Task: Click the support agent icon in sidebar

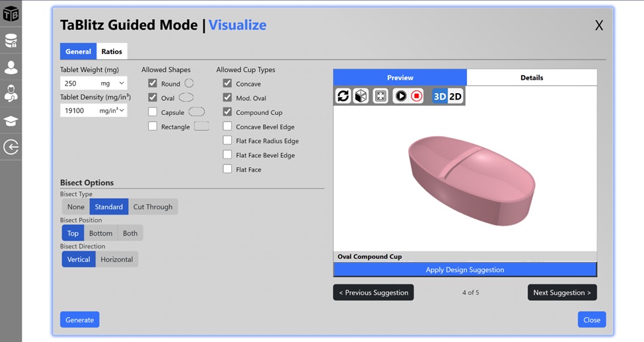Action: point(11,94)
